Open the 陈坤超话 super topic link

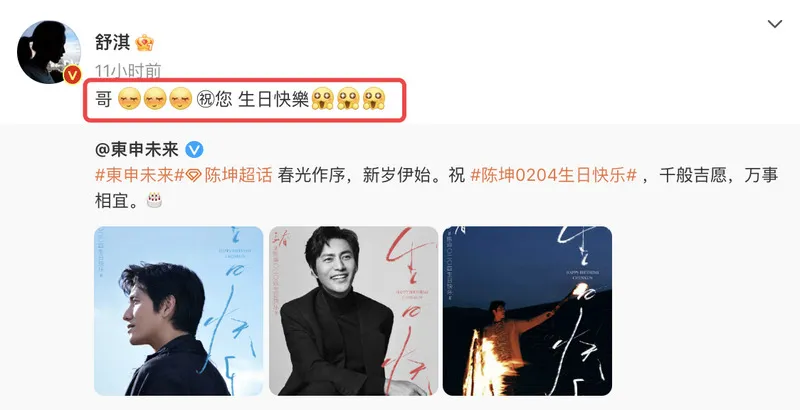pos(238,176)
